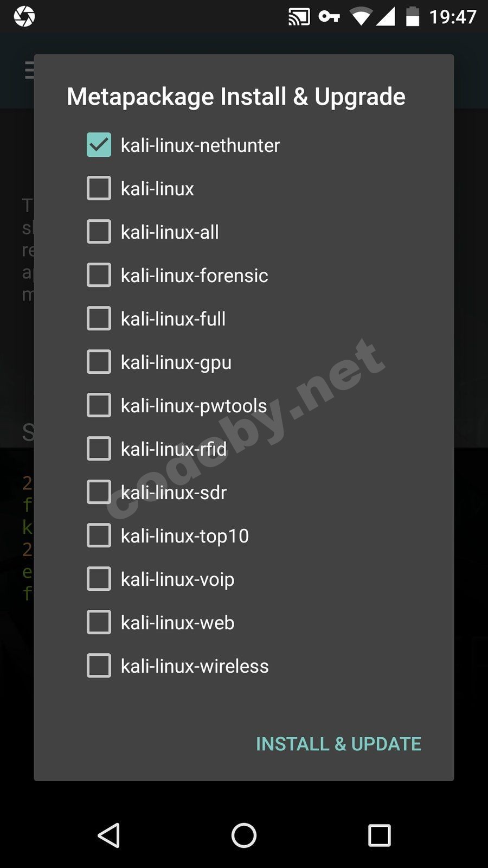This screenshot has height=868, width=488.
Task: Uncheck the kali-linux-nethunter checkbox
Action: pyautogui.click(x=99, y=145)
